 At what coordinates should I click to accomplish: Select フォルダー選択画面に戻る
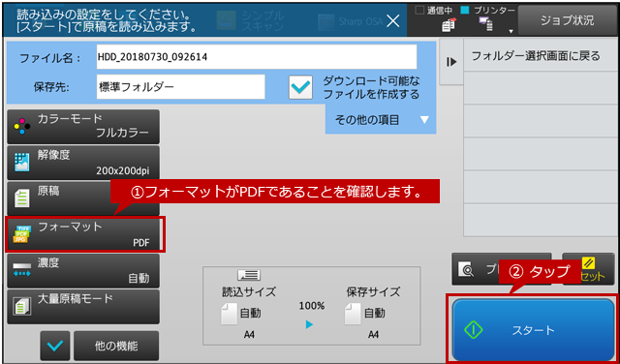[542, 56]
